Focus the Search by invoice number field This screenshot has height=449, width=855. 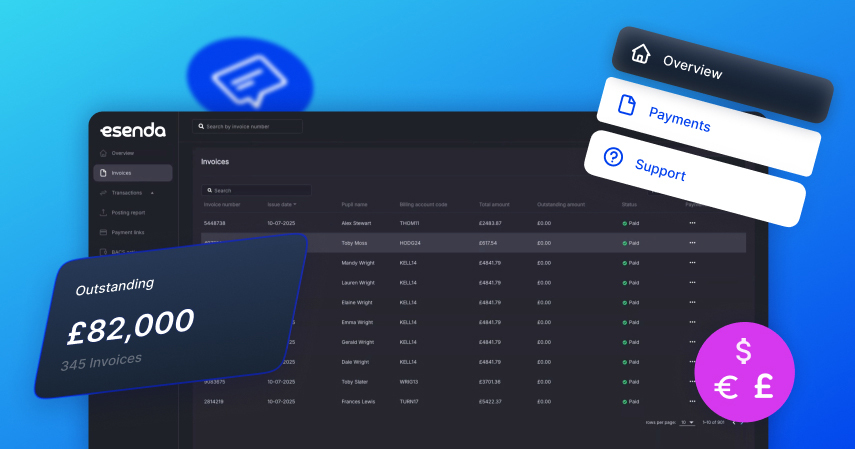[x=248, y=127]
